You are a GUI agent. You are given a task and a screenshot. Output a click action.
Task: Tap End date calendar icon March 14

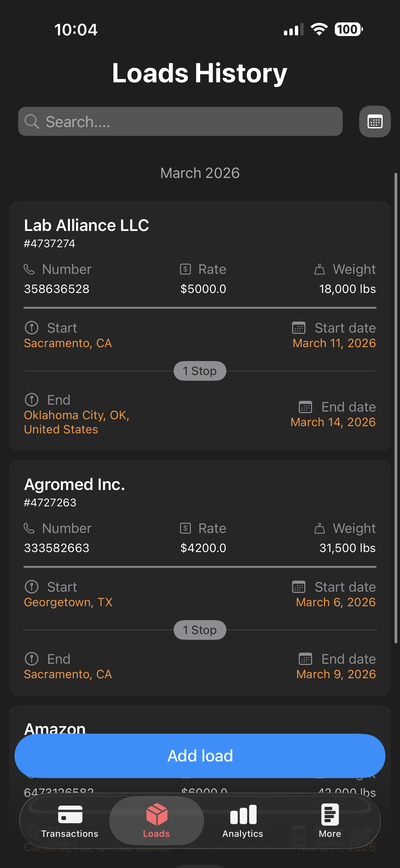pos(305,407)
